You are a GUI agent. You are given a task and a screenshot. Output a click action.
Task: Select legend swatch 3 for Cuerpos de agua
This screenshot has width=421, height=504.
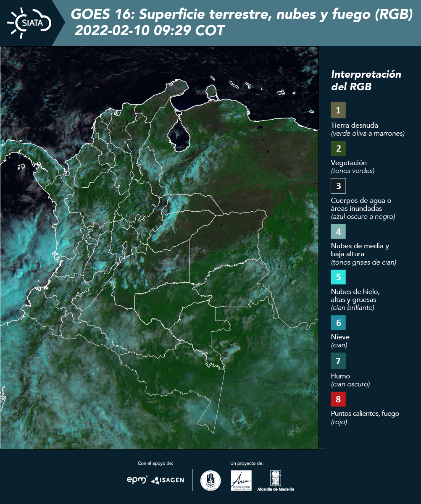[338, 185]
